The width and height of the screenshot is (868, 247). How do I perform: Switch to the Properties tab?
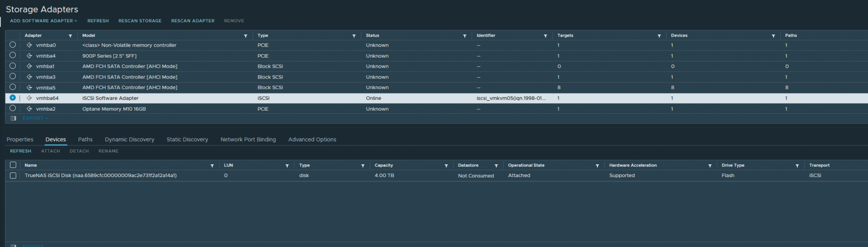tap(20, 140)
